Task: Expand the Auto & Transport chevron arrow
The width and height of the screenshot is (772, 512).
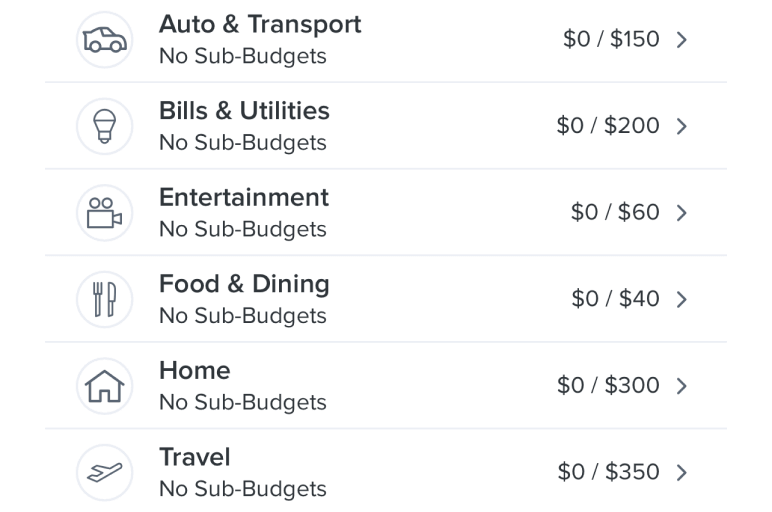Action: (681, 40)
